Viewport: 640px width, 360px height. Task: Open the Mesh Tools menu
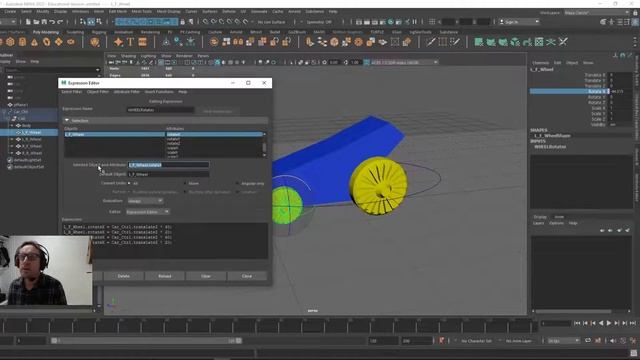pos(142,11)
